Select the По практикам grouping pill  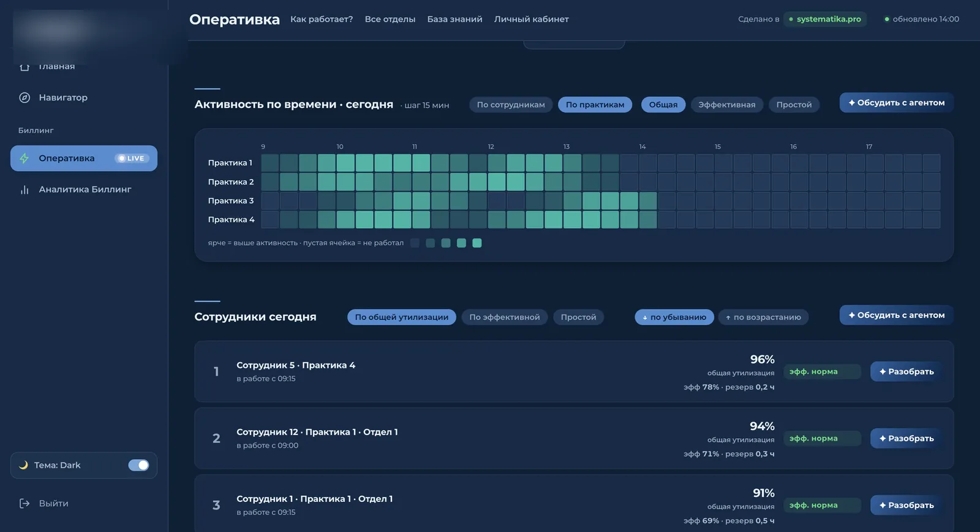pos(595,105)
